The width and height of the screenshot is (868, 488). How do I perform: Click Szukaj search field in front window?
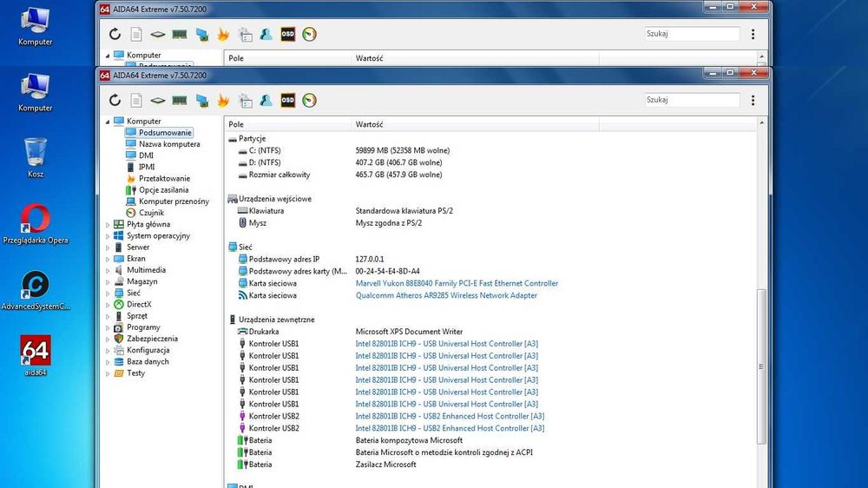(x=692, y=100)
